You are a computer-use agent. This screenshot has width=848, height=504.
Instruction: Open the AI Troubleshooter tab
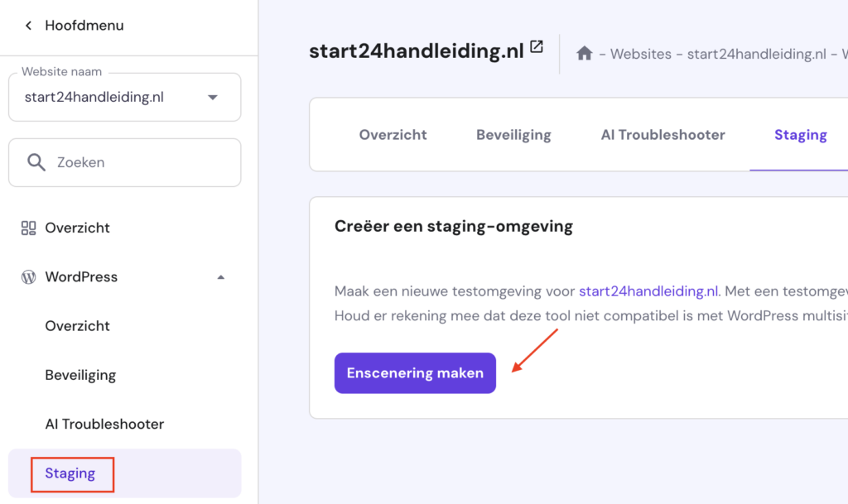click(x=662, y=135)
